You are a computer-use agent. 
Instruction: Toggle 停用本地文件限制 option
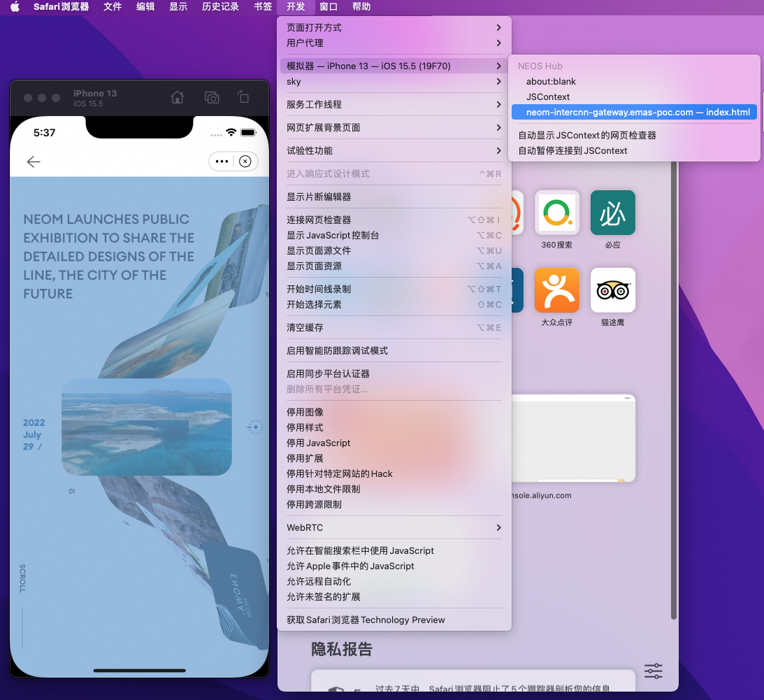(x=394, y=489)
